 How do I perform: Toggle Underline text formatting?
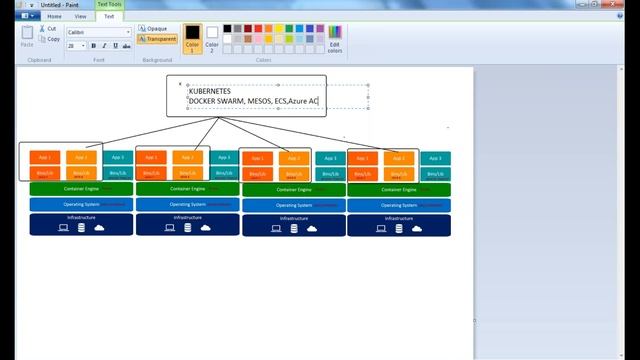(116, 46)
